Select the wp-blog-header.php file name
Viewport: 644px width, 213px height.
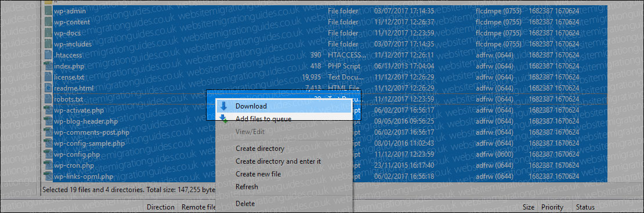(x=86, y=121)
